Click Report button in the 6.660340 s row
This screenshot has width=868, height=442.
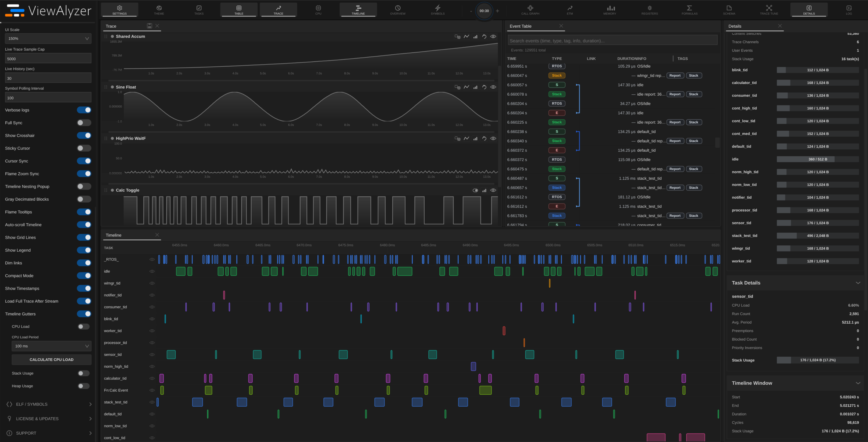675,141
